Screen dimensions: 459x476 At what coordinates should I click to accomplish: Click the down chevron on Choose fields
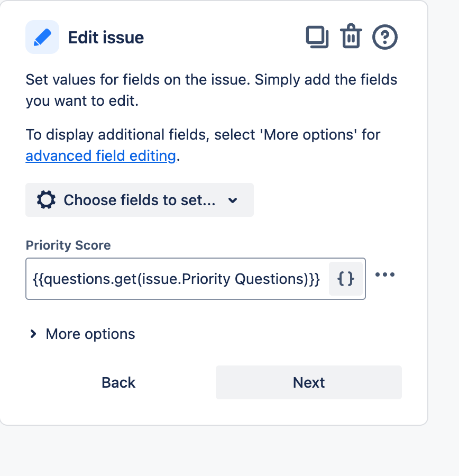[x=233, y=200]
